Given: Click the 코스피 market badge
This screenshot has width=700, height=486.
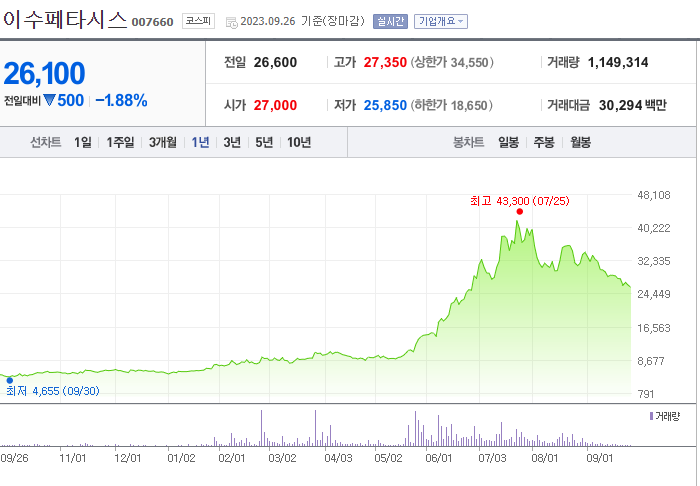Looking at the screenshot, I should (x=198, y=21).
